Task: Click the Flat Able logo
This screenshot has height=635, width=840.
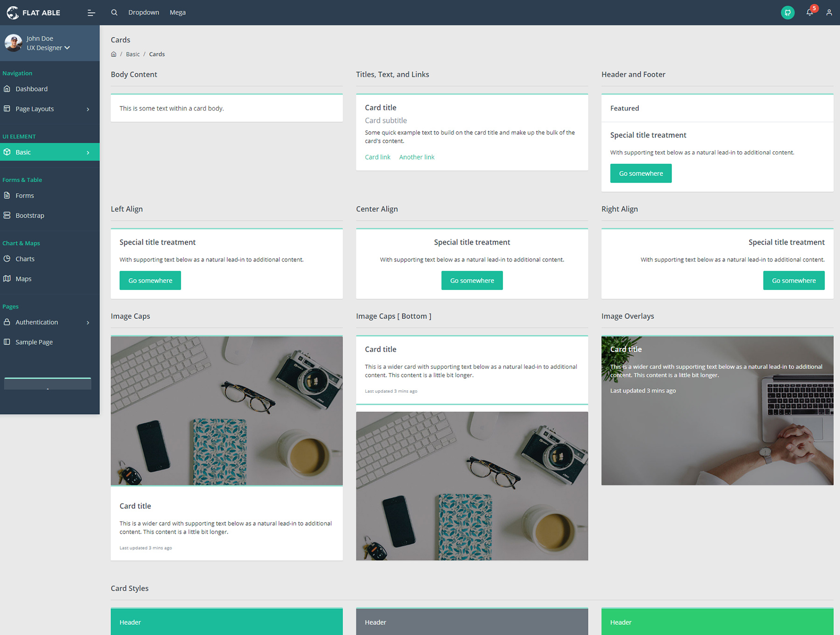Action: point(34,13)
